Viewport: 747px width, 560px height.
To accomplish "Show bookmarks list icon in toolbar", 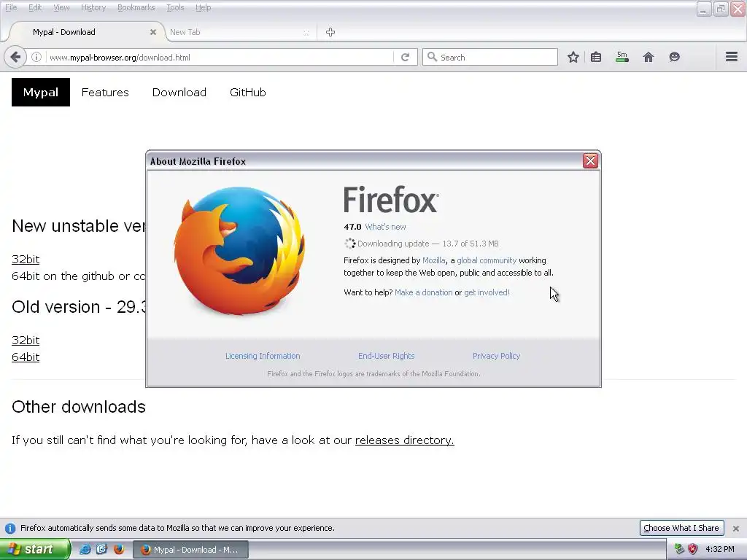I will 596,57.
